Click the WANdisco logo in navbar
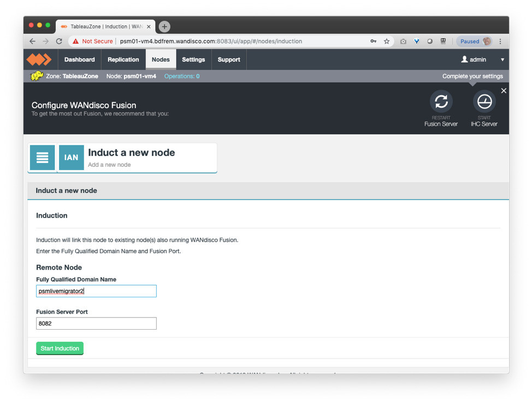Image resolution: width=532 pixels, height=404 pixels. point(39,60)
